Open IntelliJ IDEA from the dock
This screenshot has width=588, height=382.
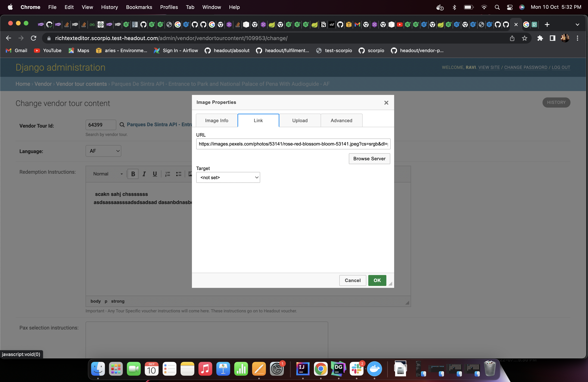pos(303,369)
